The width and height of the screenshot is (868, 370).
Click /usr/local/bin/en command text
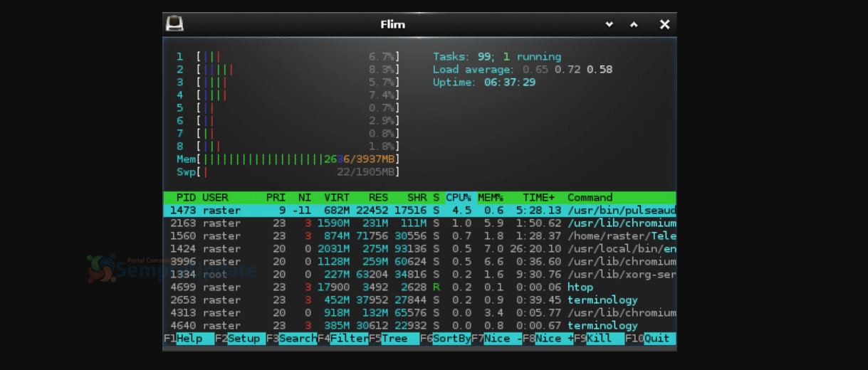point(622,249)
